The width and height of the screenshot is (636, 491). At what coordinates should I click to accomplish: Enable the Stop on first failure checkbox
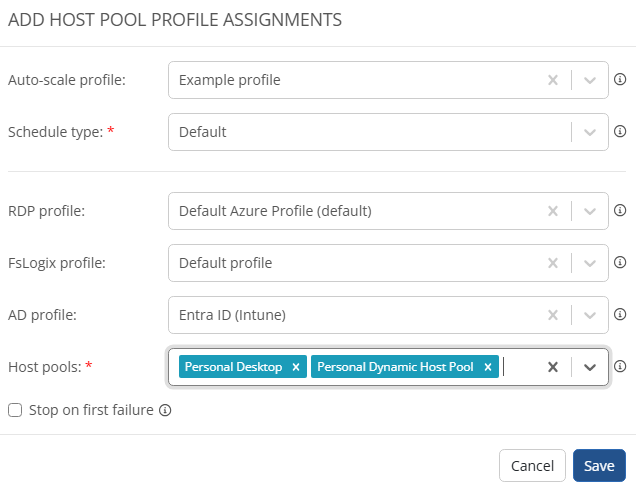[15, 410]
